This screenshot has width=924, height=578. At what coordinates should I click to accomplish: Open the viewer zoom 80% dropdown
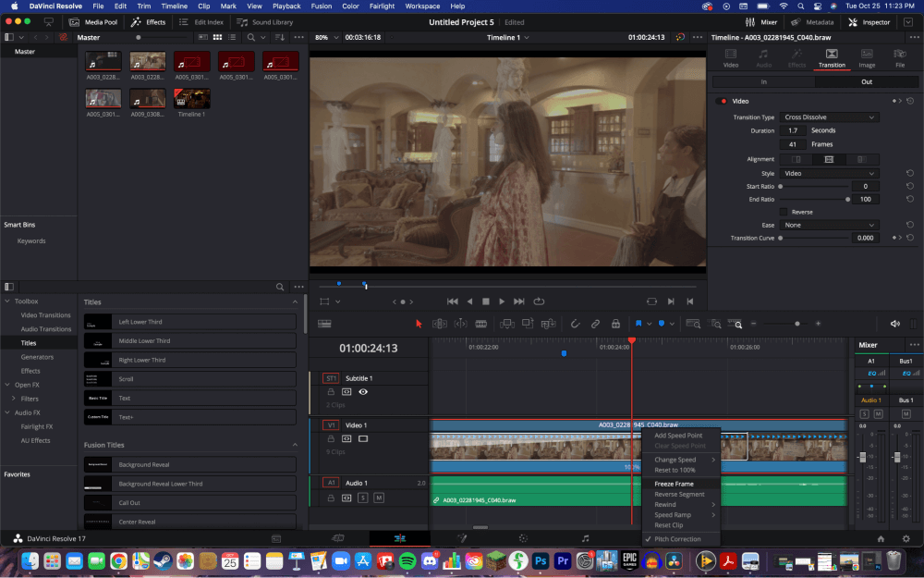point(326,37)
